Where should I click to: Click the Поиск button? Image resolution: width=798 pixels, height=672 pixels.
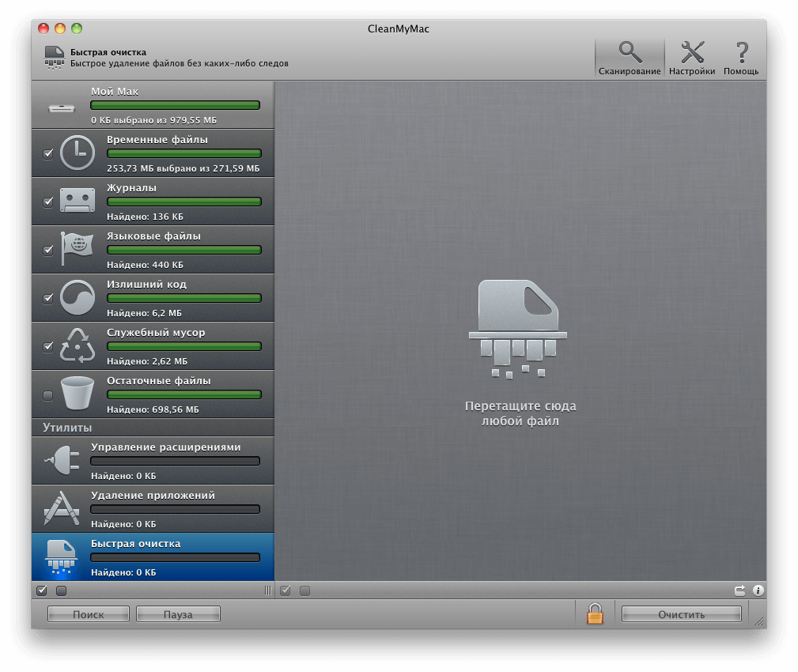click(88, 614)
